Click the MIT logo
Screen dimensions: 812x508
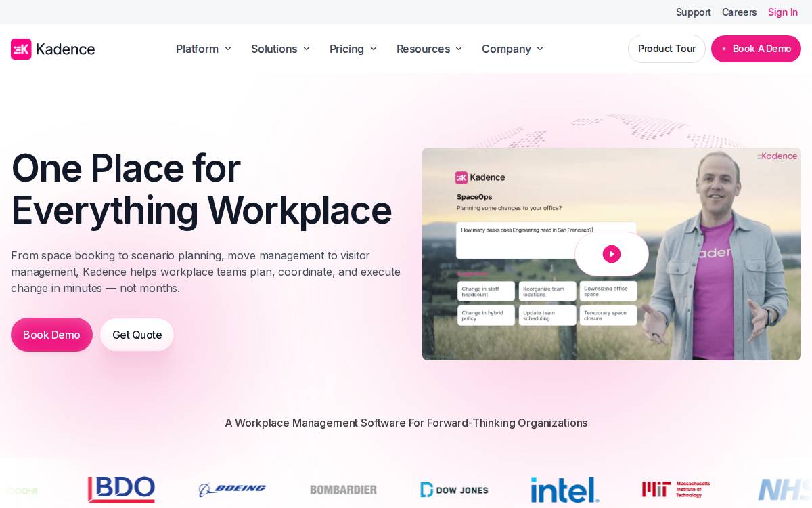tap(676, 489)
